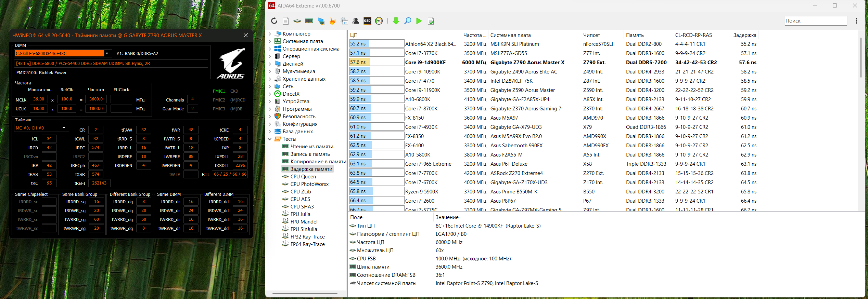Screen dimensions: 868x299
Task: Click the tREFI value 262143 in HWiNFO
Action: click(x=99, y=183)
